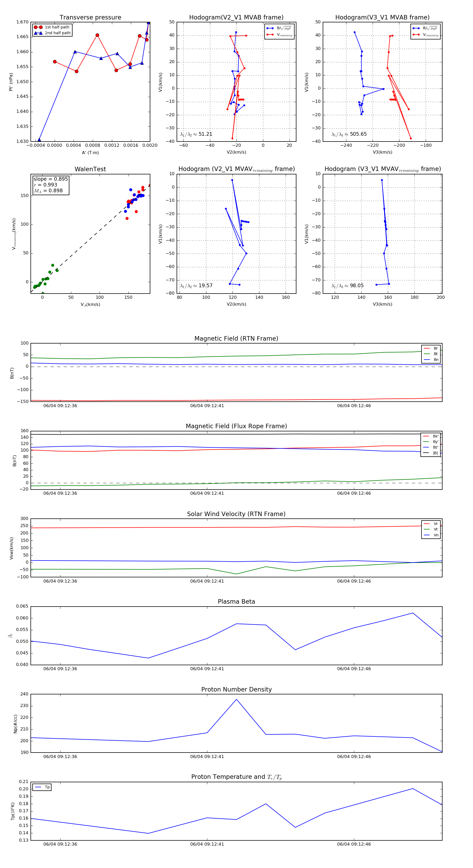
Task: Select the 'slope = 0.895' annotation
Action: 50,179
